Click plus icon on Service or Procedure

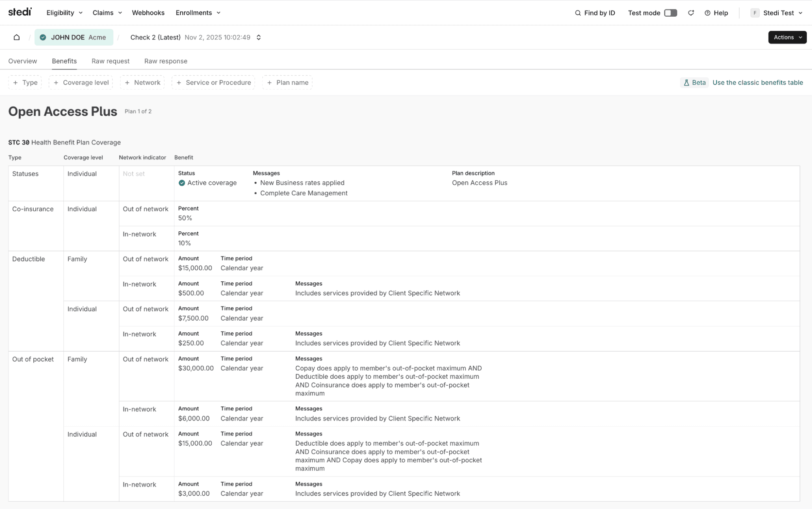tap(179, 83)
